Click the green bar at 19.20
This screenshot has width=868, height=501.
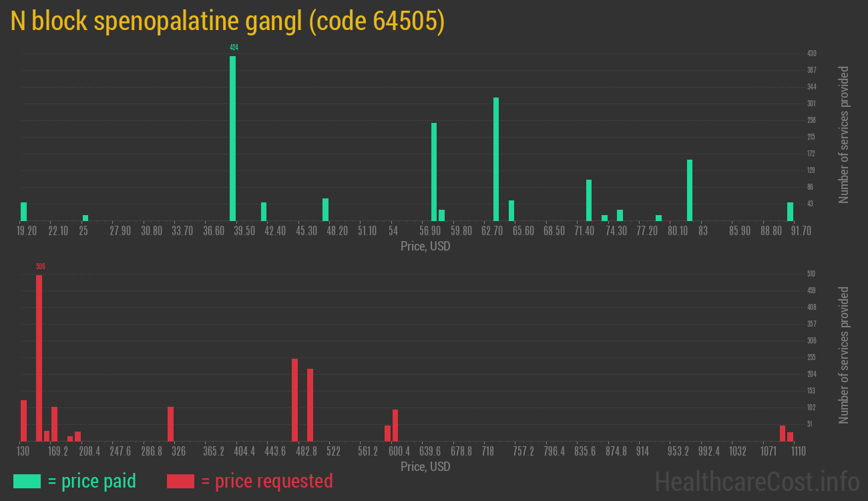[x=24, y=212]
